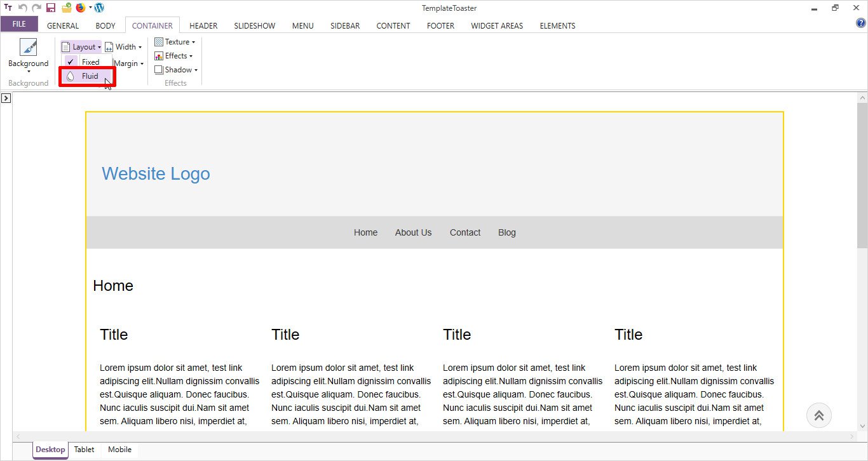Select the checked Fixed layout option
This screenshot has height=461, width=868.
tap(90, 62)
